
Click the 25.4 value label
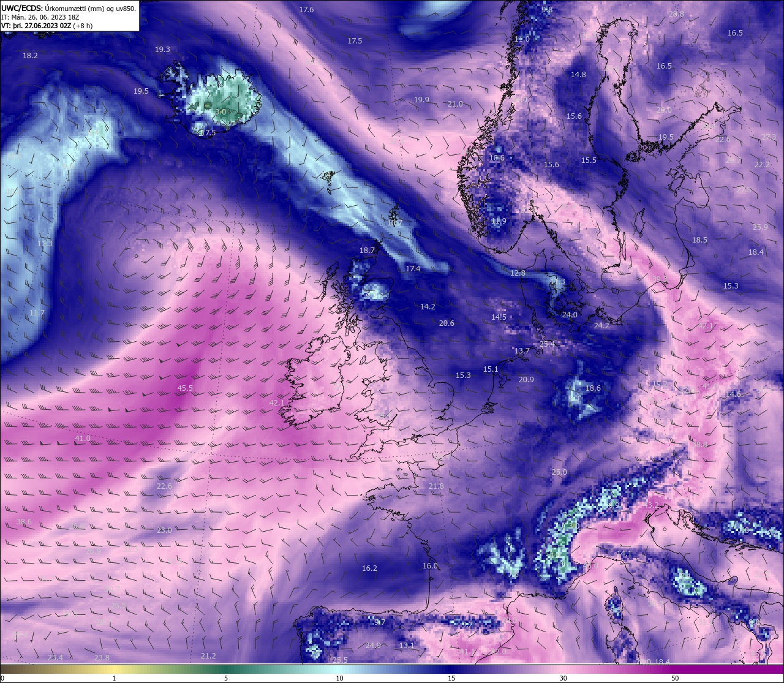coord(547,344)
